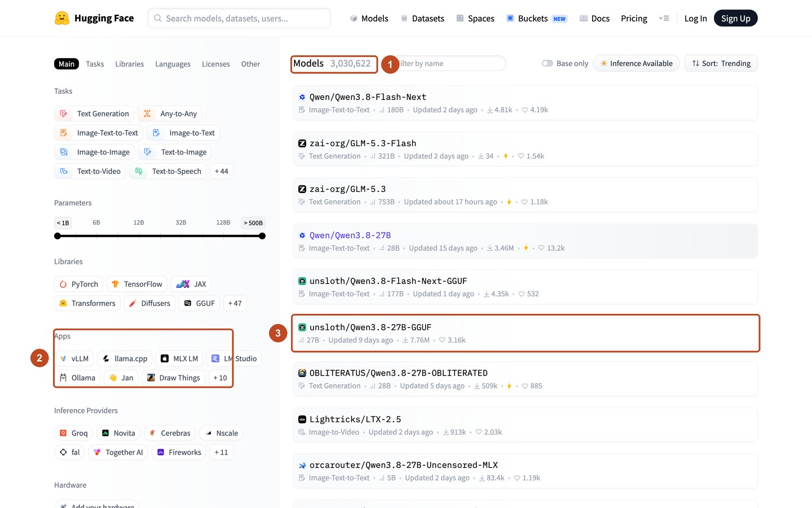Open Datasets in the top navigation
The height and width of the screenshot is (508, 812).
[x=422, y=18]
